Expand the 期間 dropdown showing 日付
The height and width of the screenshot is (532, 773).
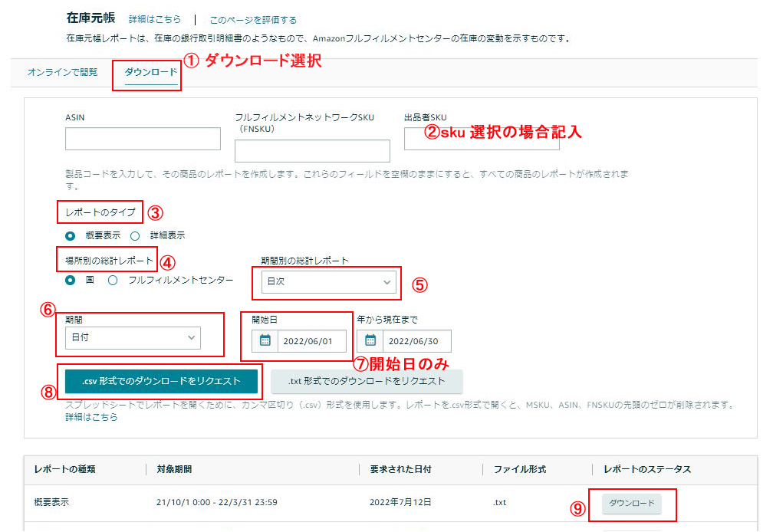pos(133,337)
